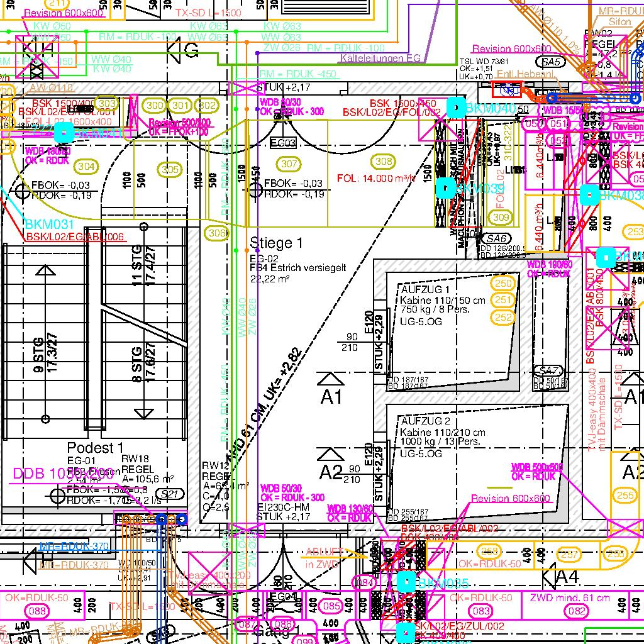Click the 'AUFZUG 2' label
The image size is (644, 644).
(426, 421)
